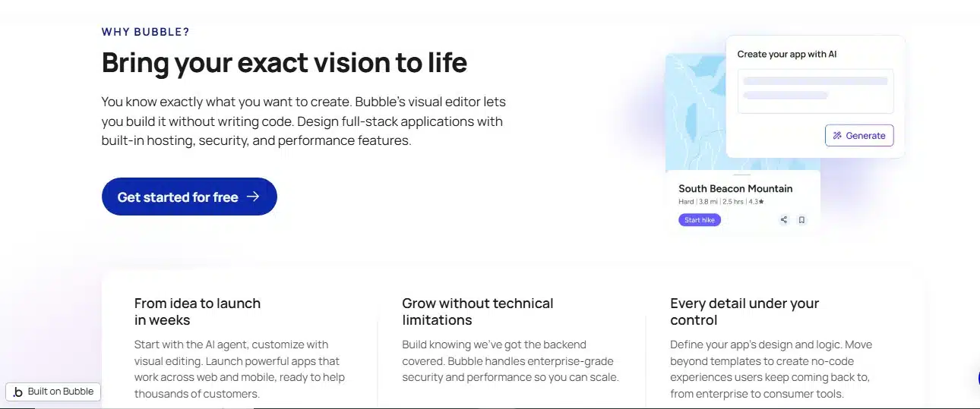Click the bookmark icon beside the share icon

[801, 220]
